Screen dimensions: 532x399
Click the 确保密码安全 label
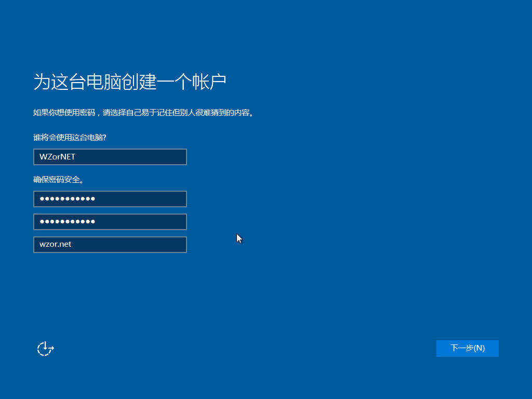[59, 180]
